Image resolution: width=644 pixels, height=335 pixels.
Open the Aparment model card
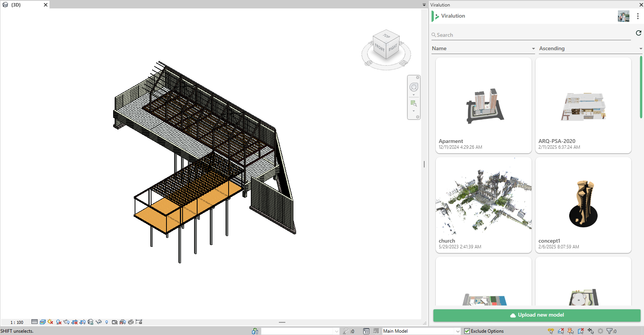click(x=484, y=105)
